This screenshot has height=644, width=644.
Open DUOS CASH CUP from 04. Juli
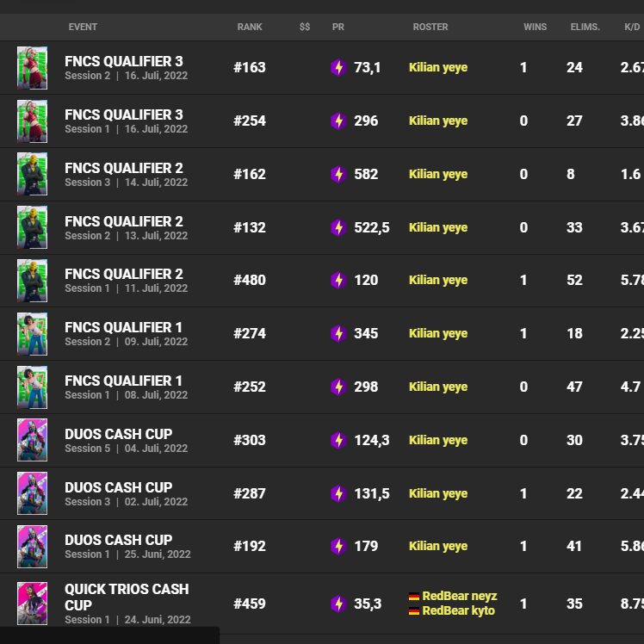tap(118, 434)
